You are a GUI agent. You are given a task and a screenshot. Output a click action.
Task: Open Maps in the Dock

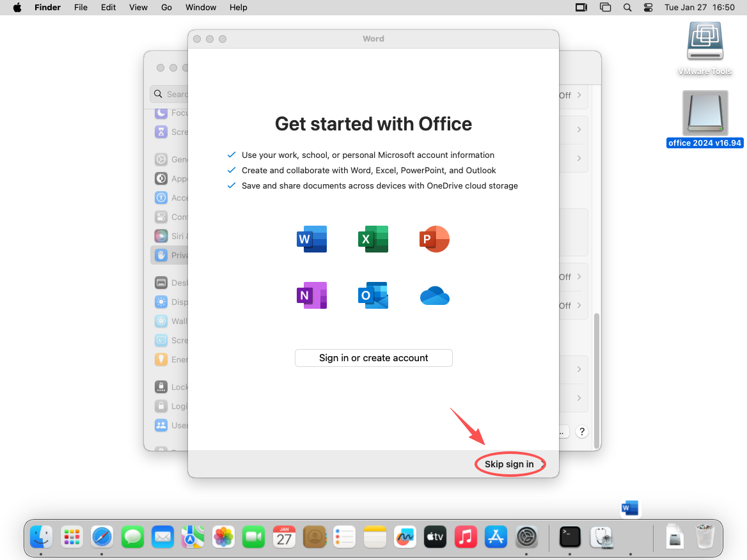[x=193, y=538]
